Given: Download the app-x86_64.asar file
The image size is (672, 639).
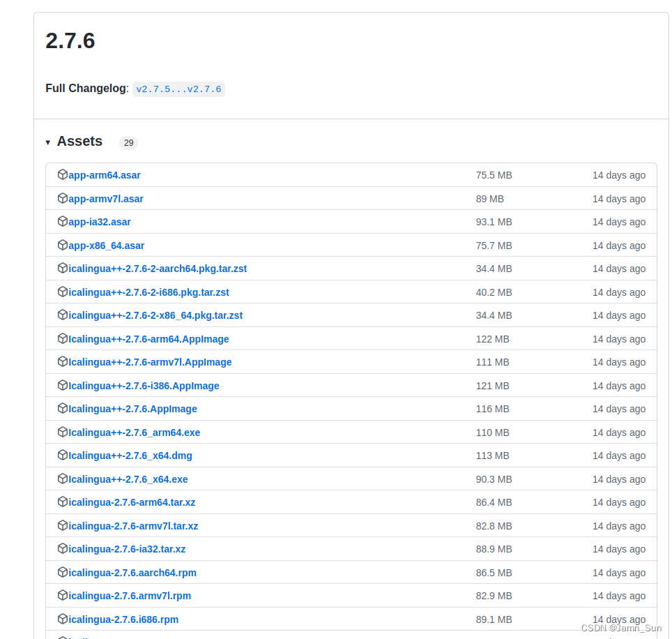Looking at the screenshot, I should tap(107, 245).
